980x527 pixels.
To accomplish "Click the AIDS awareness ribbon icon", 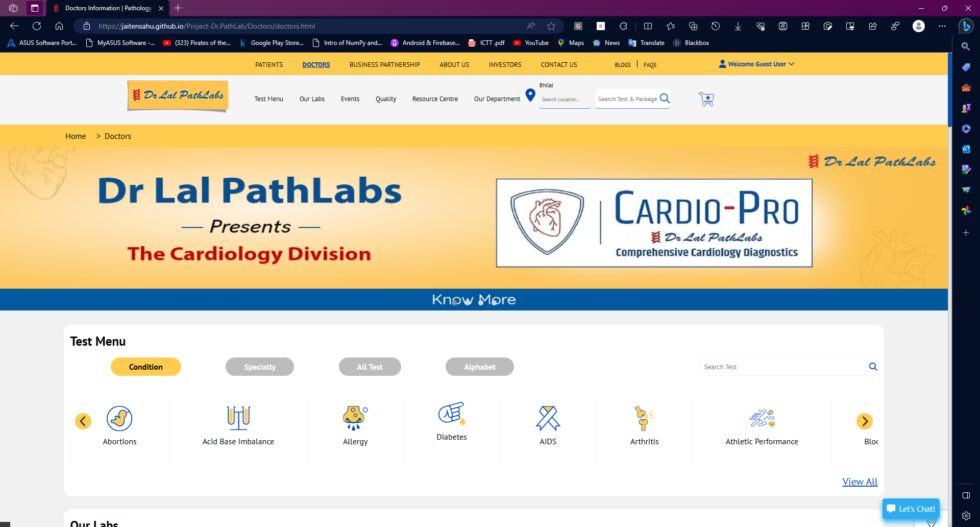I will point(547,419).
